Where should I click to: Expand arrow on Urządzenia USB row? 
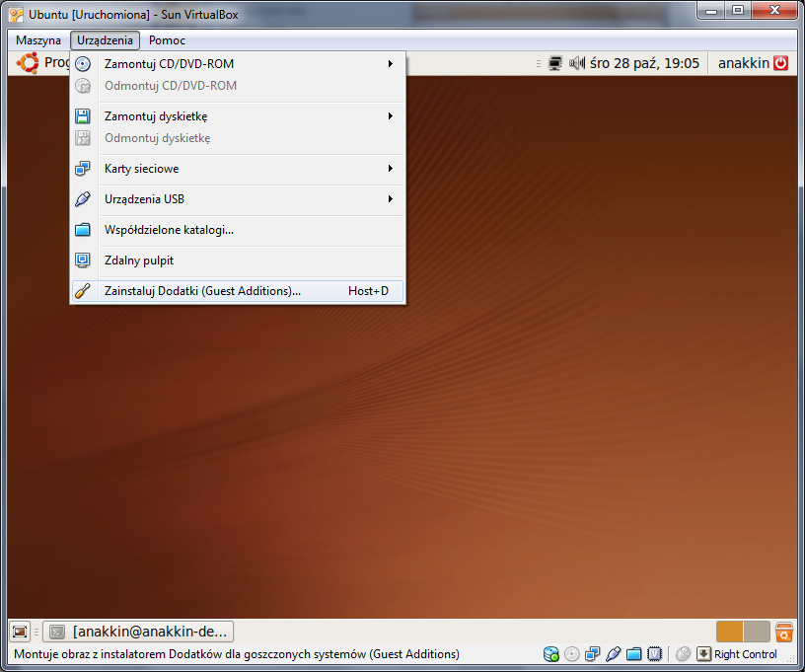tap(391, 199)
